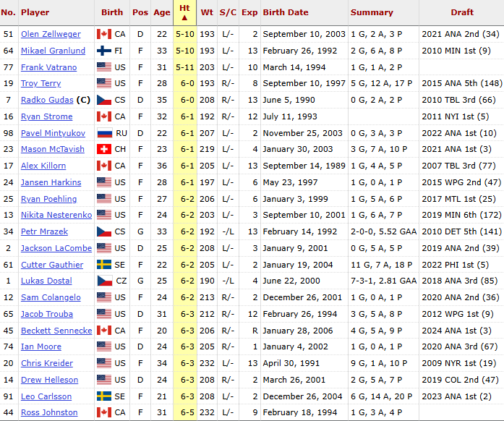Sort by Pos column header
Viewport: 504px width, 421px height.
(x=140, y=12)
